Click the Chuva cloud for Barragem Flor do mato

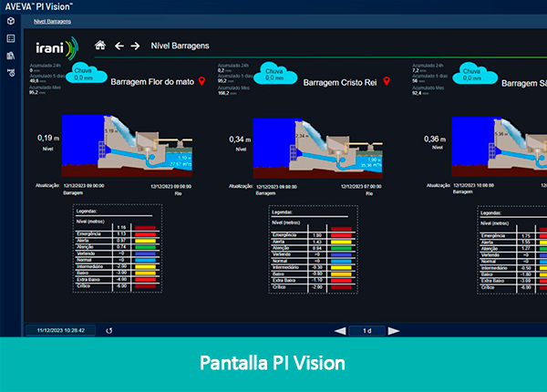pyautogui.click(x=86, y=73)
